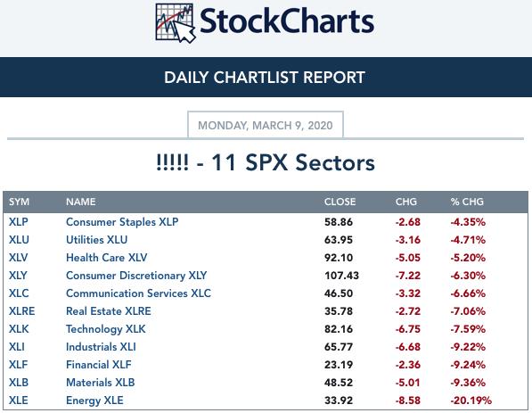Open Energy XLE chart link
This screenshot has height=413, width=532.
tap(94, 401)
